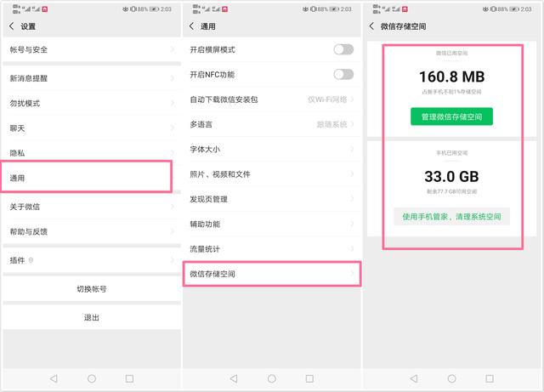Open 新消息提醒 settings
Screen dimensions: 544x392
click(x=92, y=78)
